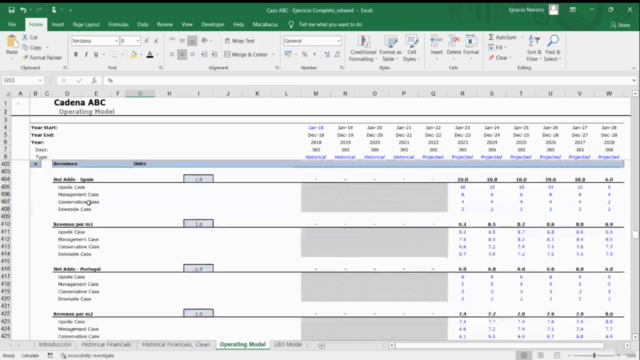
Task: Open Format as Table
Action: pyautogui.click(x=391, y=48)
